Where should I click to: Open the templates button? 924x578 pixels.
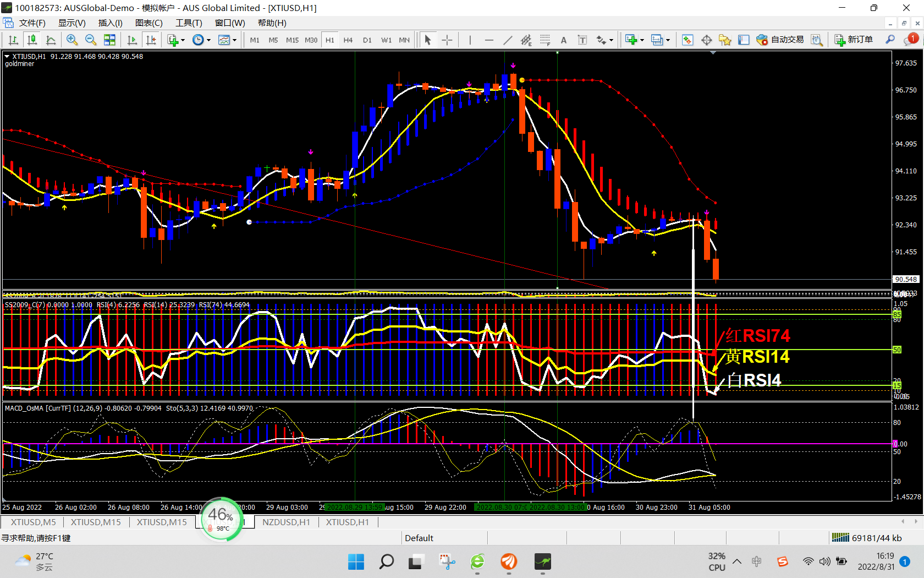pos(224,40)
